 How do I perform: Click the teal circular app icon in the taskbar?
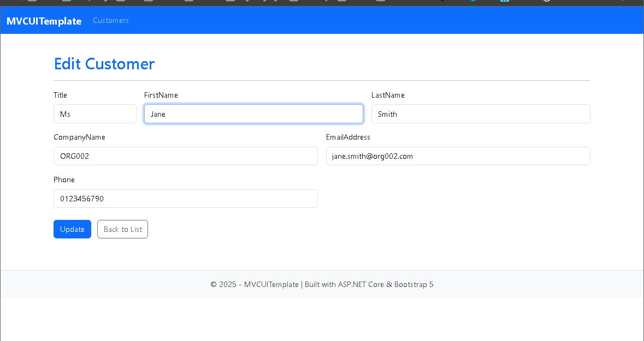coord(472,2)
